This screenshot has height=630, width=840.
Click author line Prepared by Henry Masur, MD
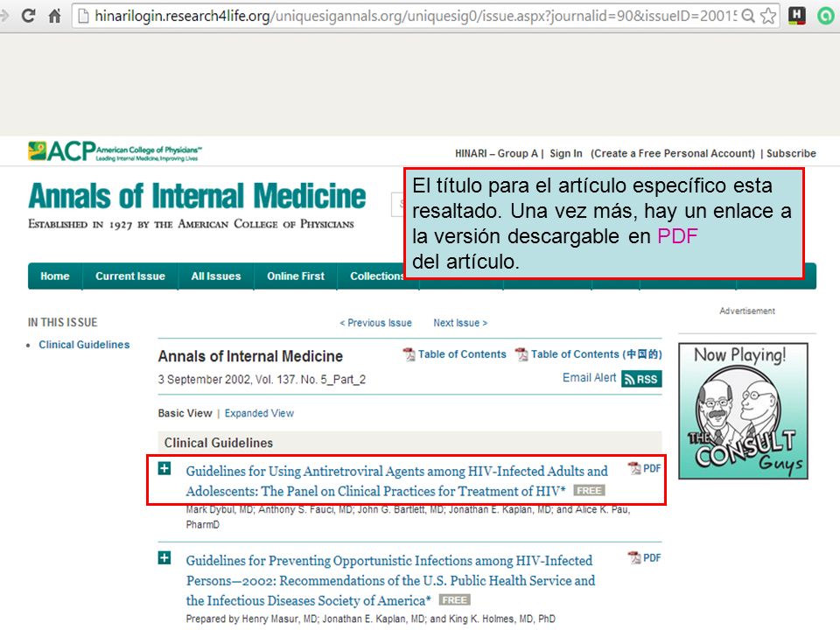[371, 619]
